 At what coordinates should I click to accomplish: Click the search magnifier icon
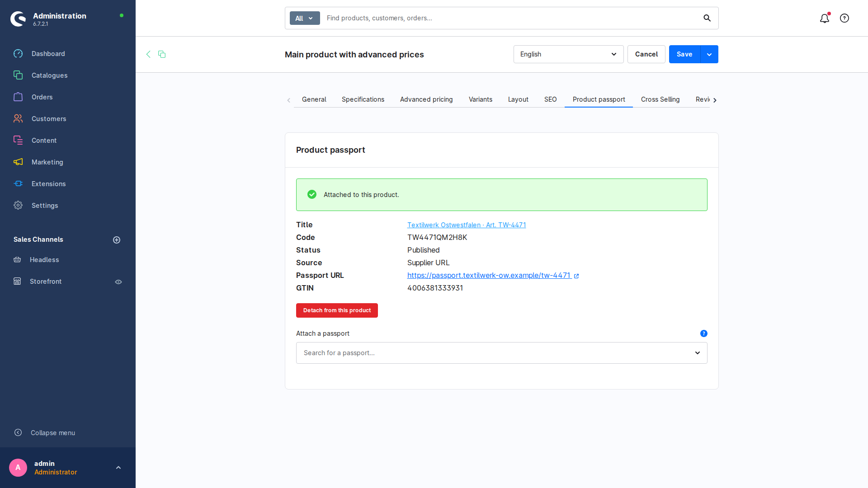707,18
